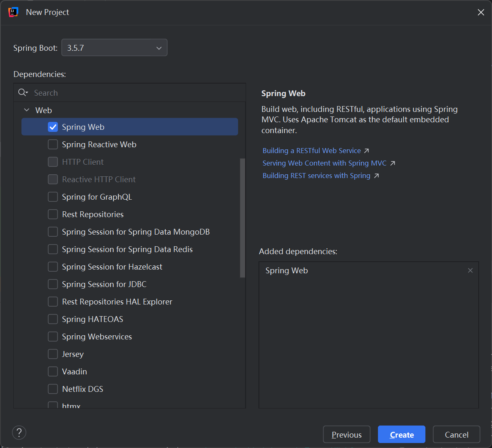Enable Spring for GraphQL dependency
The height and width of the screenshot is (448, 492).
(53, 197)
